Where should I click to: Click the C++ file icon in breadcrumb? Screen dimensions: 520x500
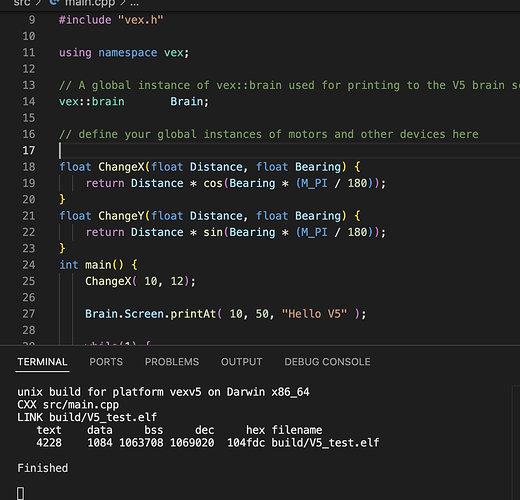coord(54,3)
